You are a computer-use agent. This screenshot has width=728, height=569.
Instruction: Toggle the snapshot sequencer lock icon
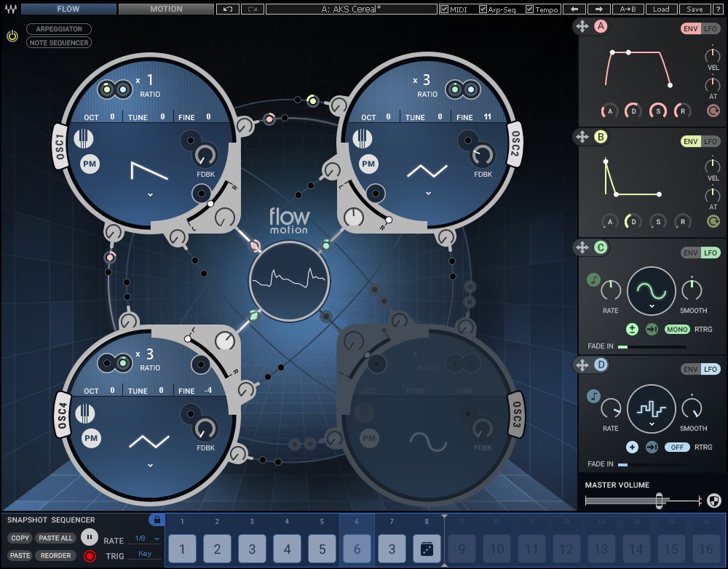[x=157, y=520]
